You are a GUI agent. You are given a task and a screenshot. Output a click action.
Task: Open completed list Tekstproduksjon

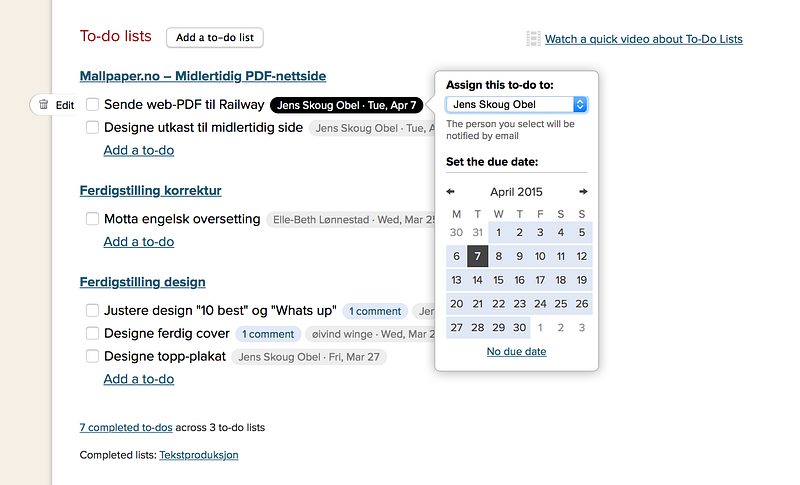pyautogui.click(x=199, y=455)
